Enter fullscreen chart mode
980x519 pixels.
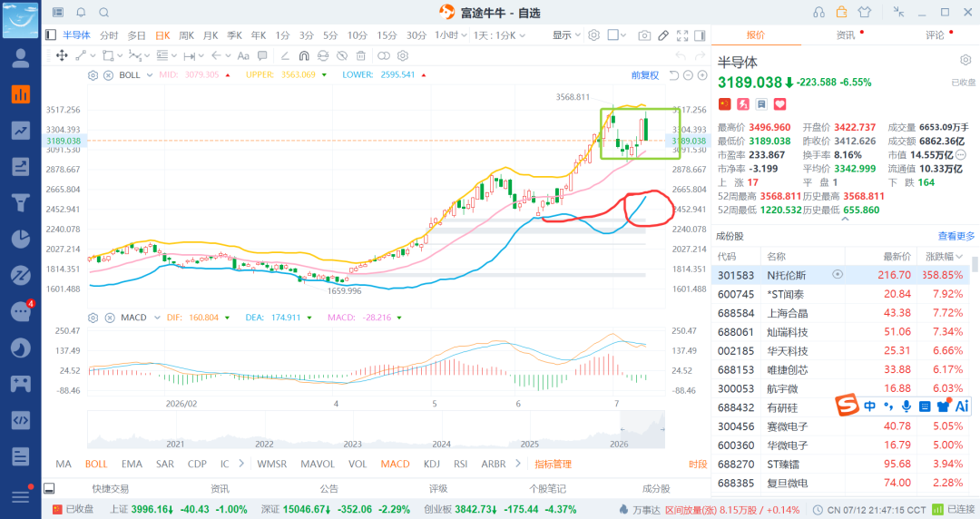tap(682, 35)
